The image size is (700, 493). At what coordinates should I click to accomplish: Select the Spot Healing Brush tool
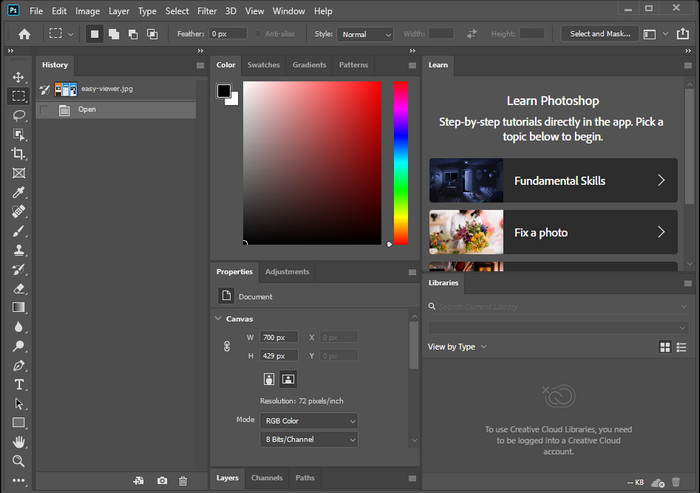18,211
